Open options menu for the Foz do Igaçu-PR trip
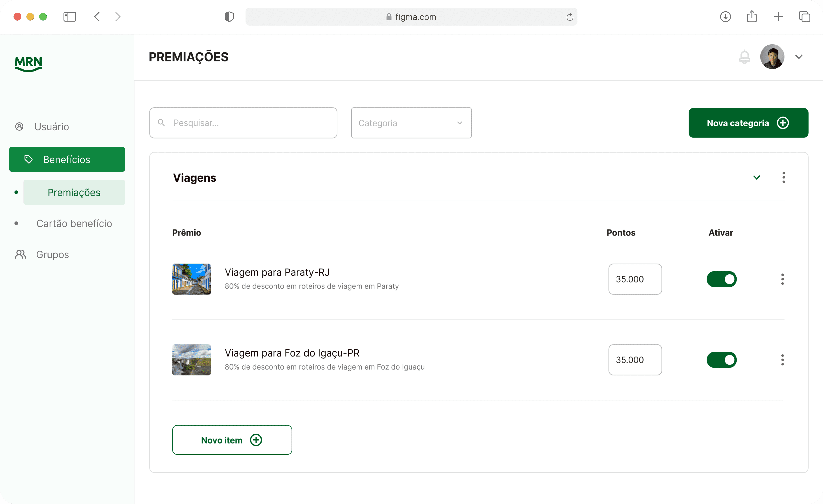823x504 pixels. (782, 360)
